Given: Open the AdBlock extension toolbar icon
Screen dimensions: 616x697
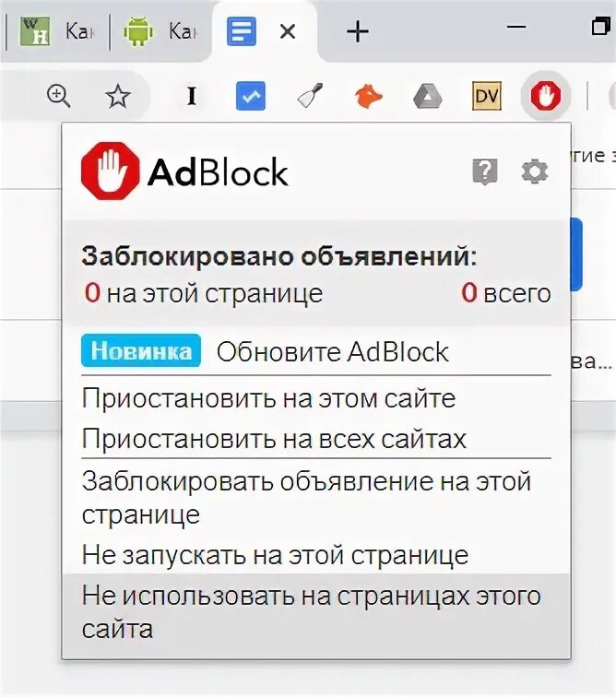Looking at the screenshot, I should point(545,96).
